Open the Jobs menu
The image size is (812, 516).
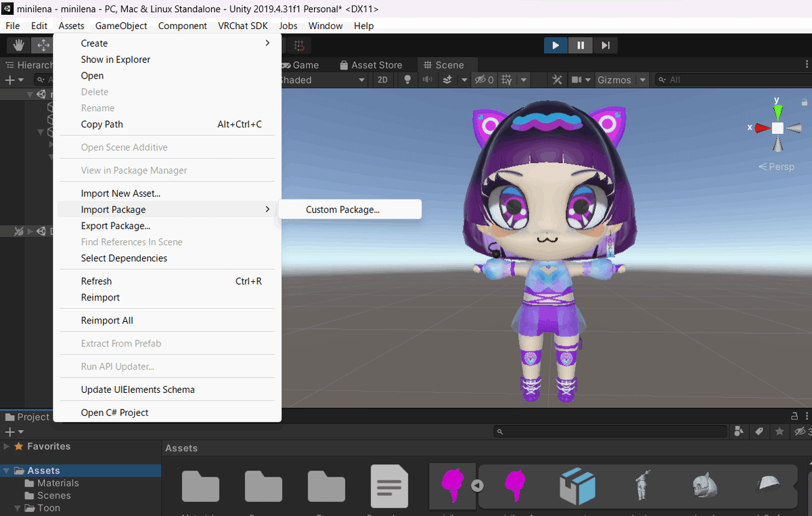click(288, 26)
